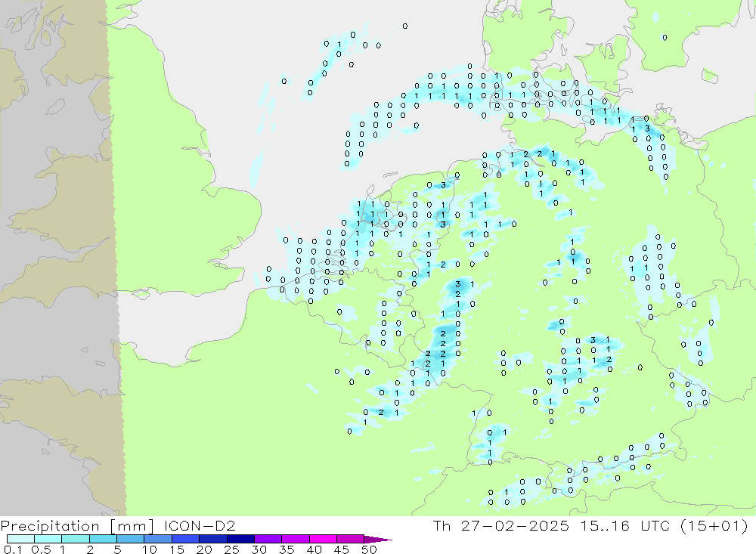Screen dimensions: 756x554
Task: Click the legend label "20"
Action: 204,549
